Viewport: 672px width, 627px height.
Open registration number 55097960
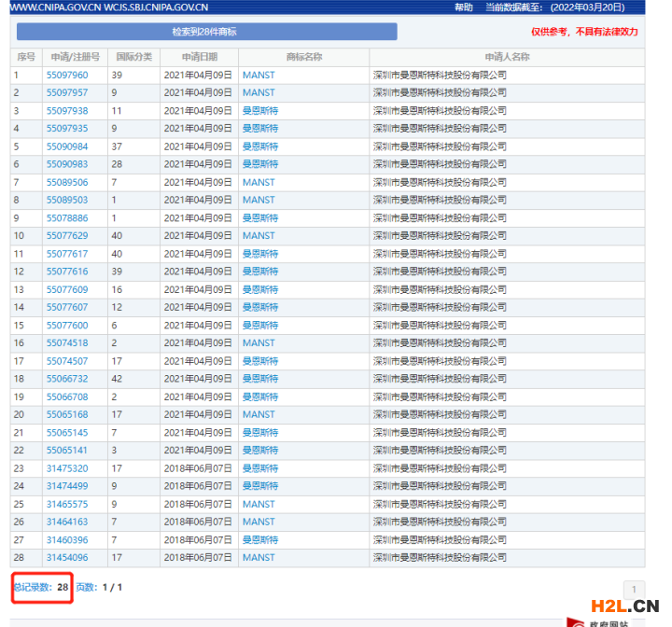coord(67,75)
